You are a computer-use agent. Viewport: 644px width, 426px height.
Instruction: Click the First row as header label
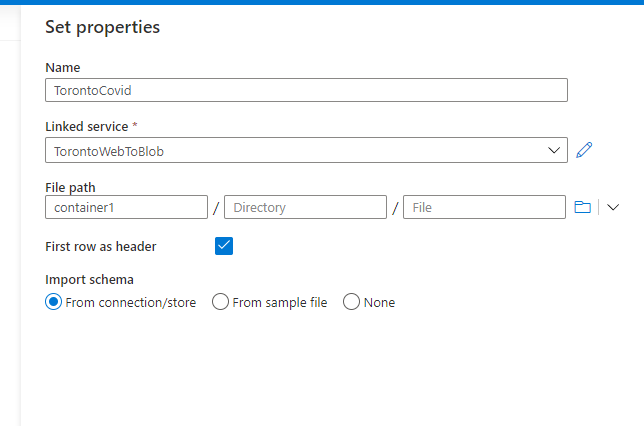[101, 246]
